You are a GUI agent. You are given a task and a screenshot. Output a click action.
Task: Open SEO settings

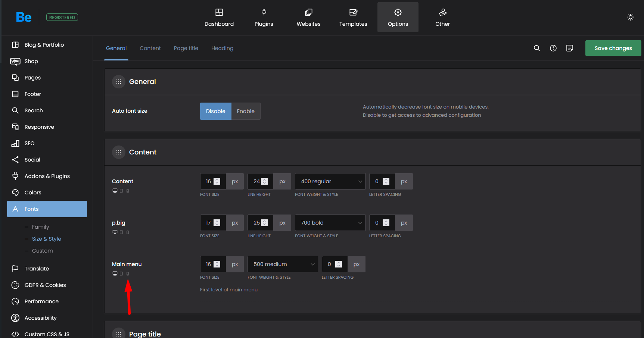click(47, 143)
